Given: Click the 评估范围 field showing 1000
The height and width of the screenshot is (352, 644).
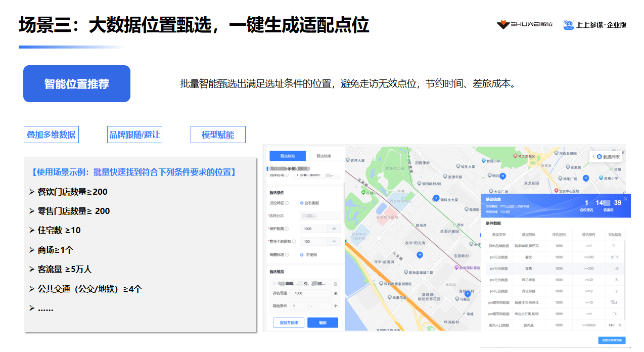Looking at the screenshot, I should (x=311, y=293).
